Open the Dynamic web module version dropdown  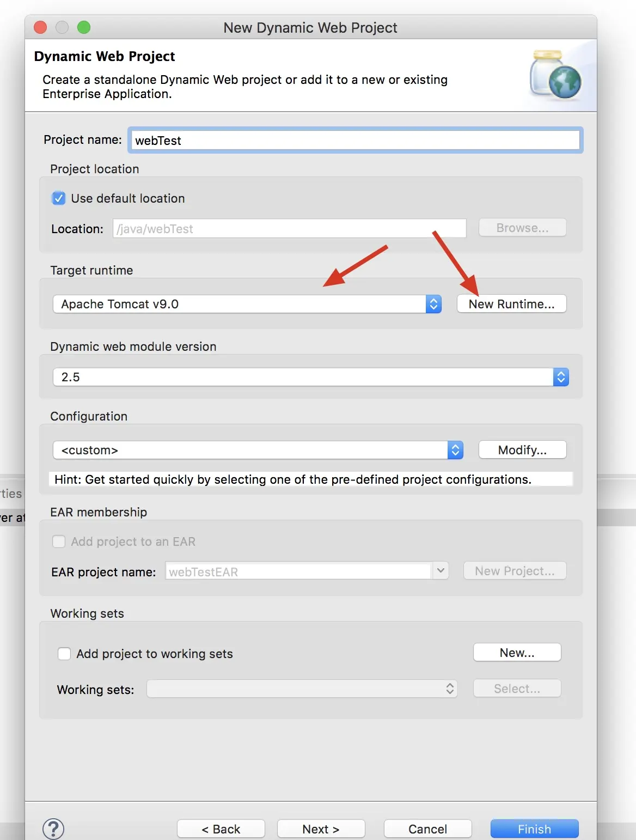click(311, 377)
